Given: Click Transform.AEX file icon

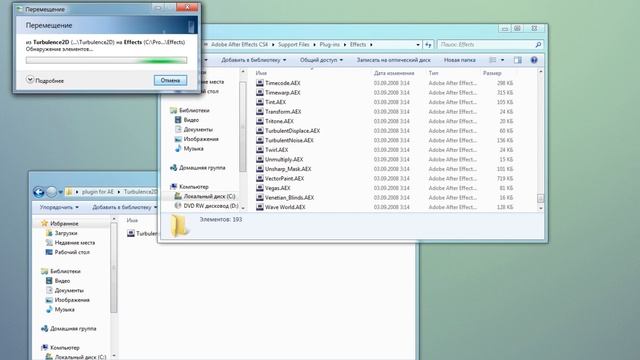Looking at the screenshot, I should (x=260, y=111).
